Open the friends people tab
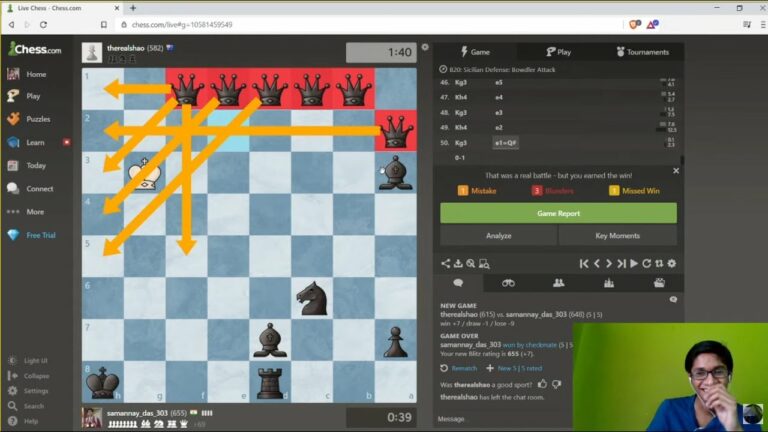Image resolution: width=768 pixels, height=432 pixels. pyautogui.click(x=558, y=283)
